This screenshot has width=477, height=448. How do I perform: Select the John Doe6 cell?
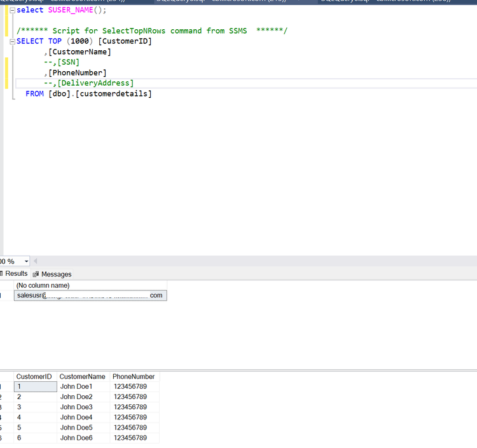83,438
